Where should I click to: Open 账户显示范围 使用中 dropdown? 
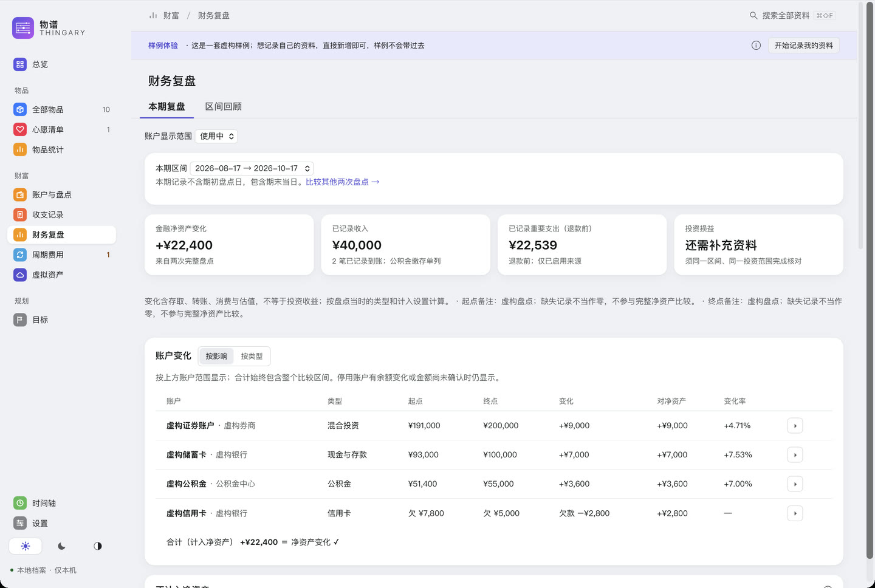click(x=216, y=136)
